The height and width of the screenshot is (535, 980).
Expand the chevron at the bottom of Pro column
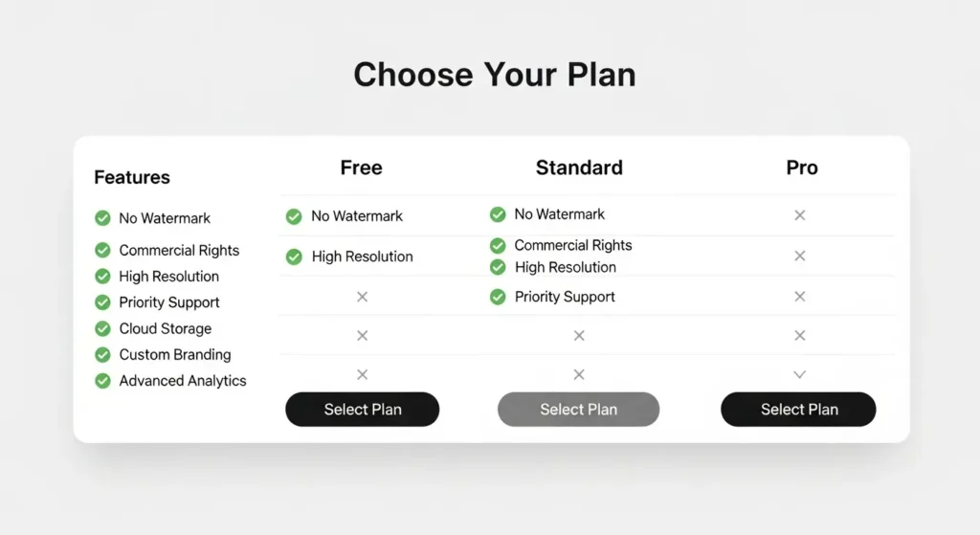point(800,374)
